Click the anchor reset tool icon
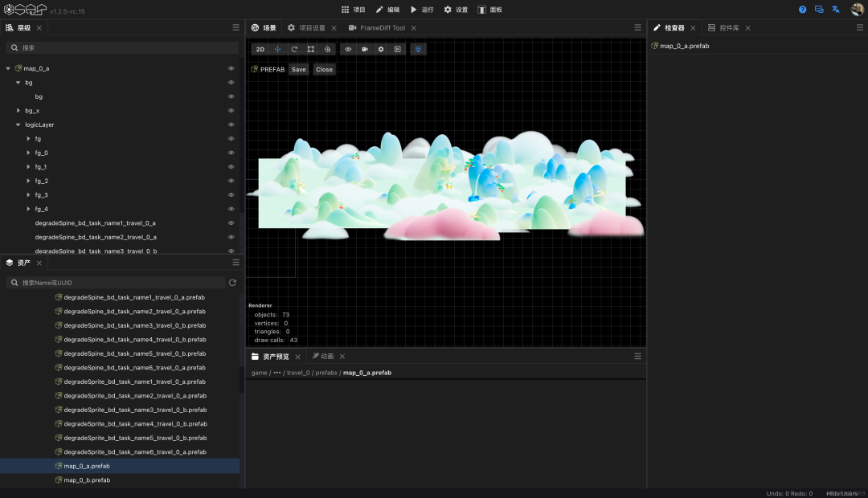 [328, 49]
